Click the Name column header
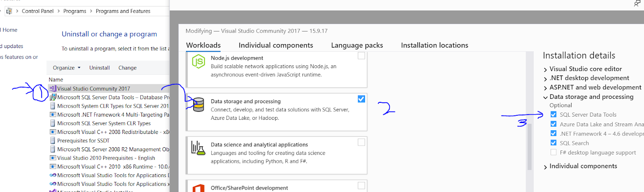 pos(56,79)
